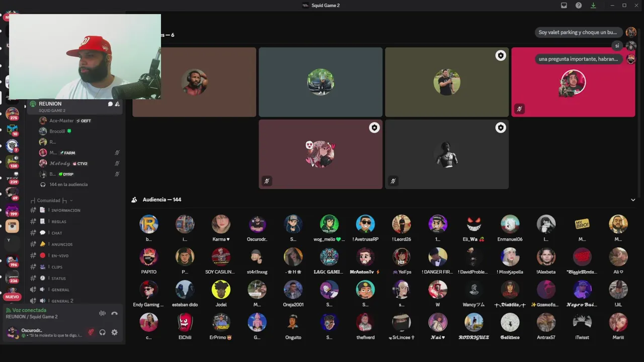Viewport: 644px width, 362px height.
Task: Open the Discord inbox icon
Action: click(x=564, y=6)
